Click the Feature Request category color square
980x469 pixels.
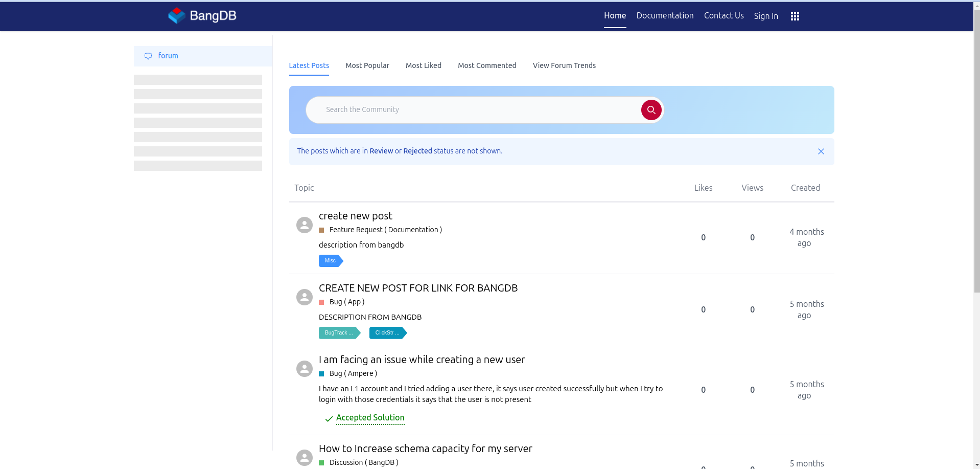(x=321, y=230)
